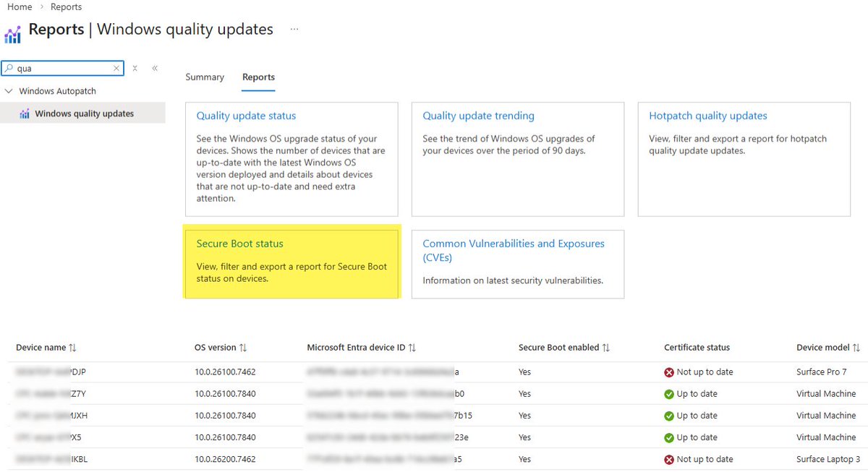Image resolution: width=868 pixels, height=472 pixels.
Task: Click the search magnifier icon in the filter box
Action: pyautogui.click(x=9, y=69)
